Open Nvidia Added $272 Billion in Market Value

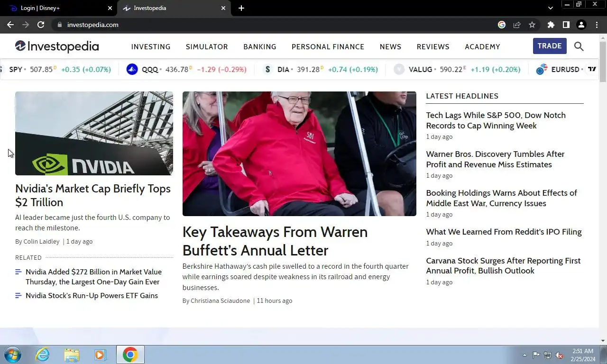tap(93, 277)
